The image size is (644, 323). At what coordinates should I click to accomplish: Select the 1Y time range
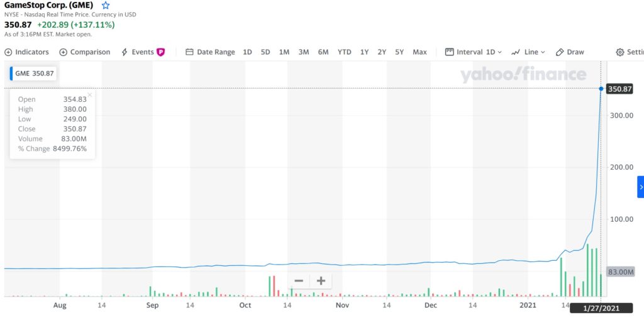click(364, 52)
